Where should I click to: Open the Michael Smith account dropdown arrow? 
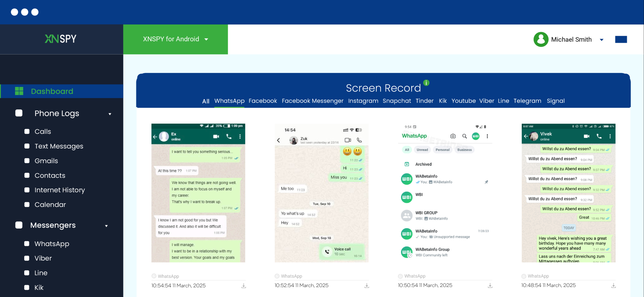(602, 40)
